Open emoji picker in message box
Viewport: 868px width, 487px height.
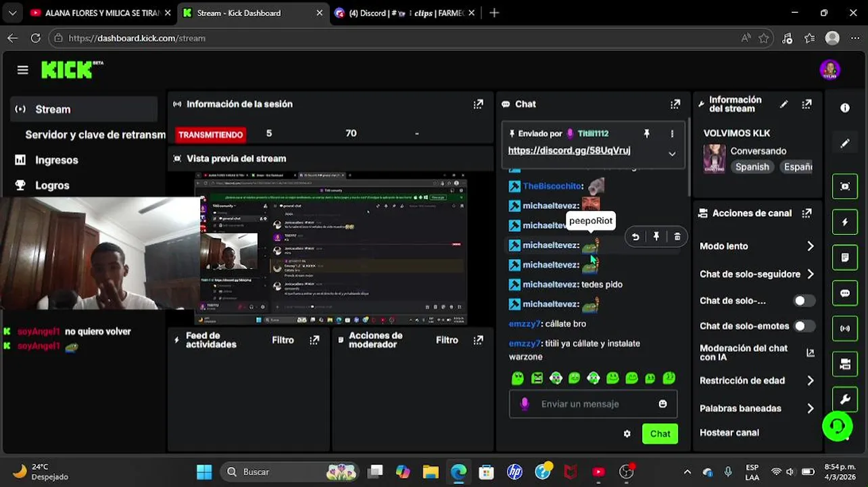(x=662, y=404)
